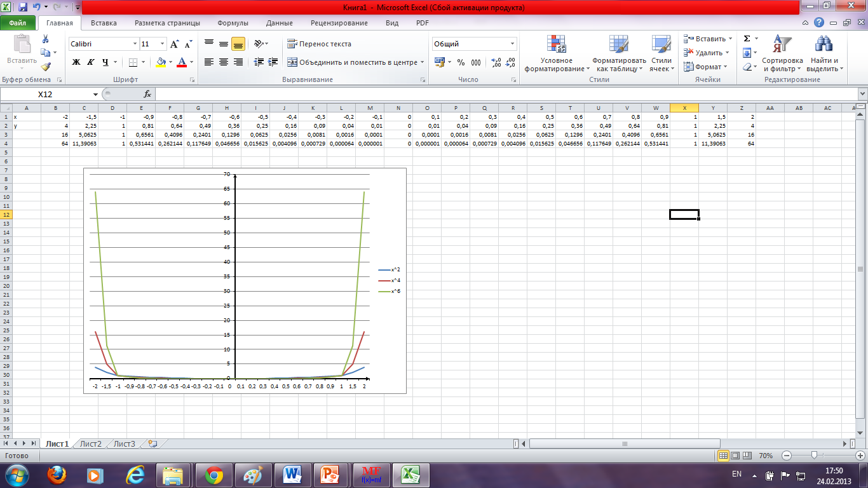Click the percent style icon
The image size is (868, 488).
tap(461, 62)
